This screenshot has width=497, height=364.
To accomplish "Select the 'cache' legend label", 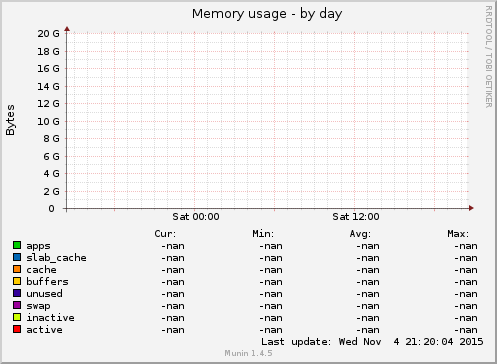I will [x=41, y=270].
